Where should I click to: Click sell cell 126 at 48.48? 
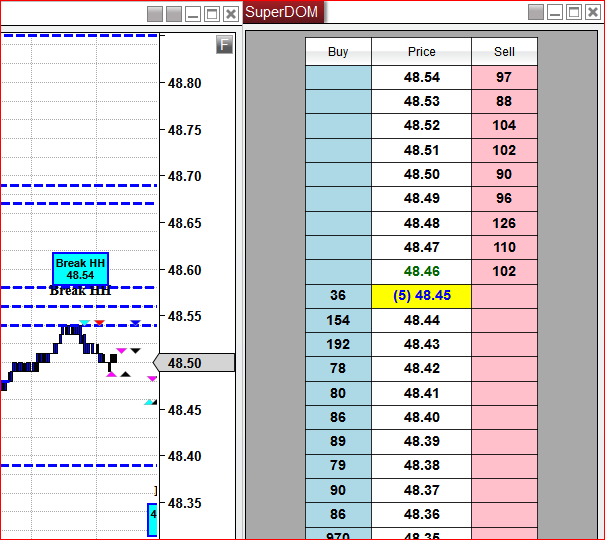[504, 223]
